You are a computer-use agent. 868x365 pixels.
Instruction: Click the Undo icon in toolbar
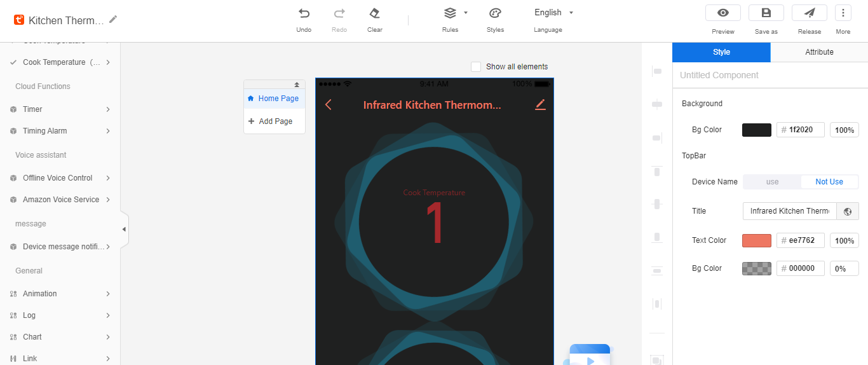304,13
